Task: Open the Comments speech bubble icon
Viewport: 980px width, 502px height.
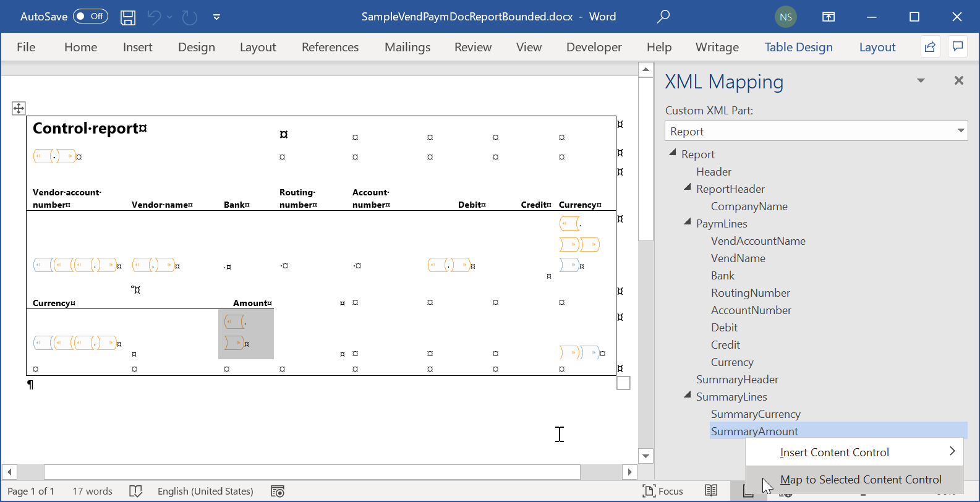Action: (x=958, y=47)
